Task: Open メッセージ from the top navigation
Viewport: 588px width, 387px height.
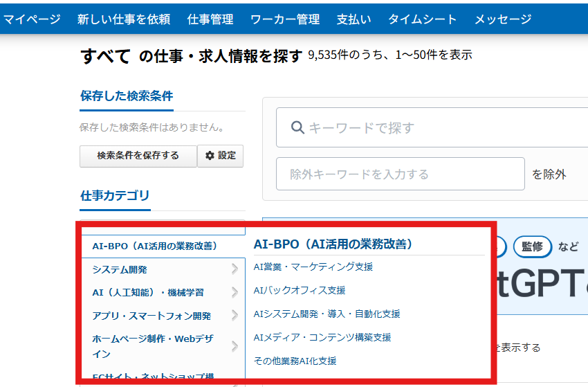Action: click(503, 19)
